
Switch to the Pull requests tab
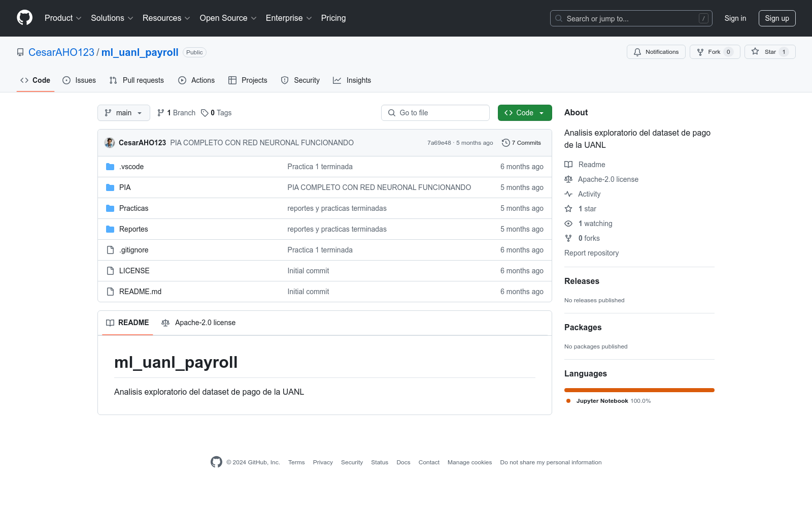click(137, 80)
